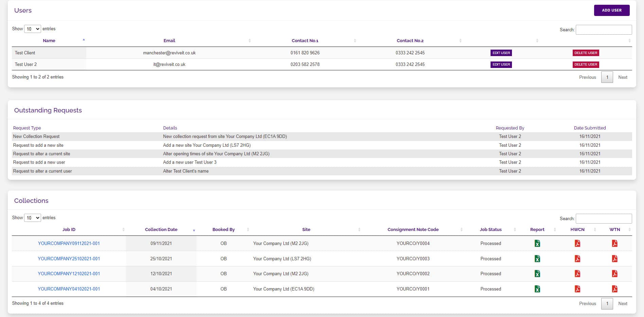Focus the Users search field
The image size is (644, 317).
click(x=604, y=30)
